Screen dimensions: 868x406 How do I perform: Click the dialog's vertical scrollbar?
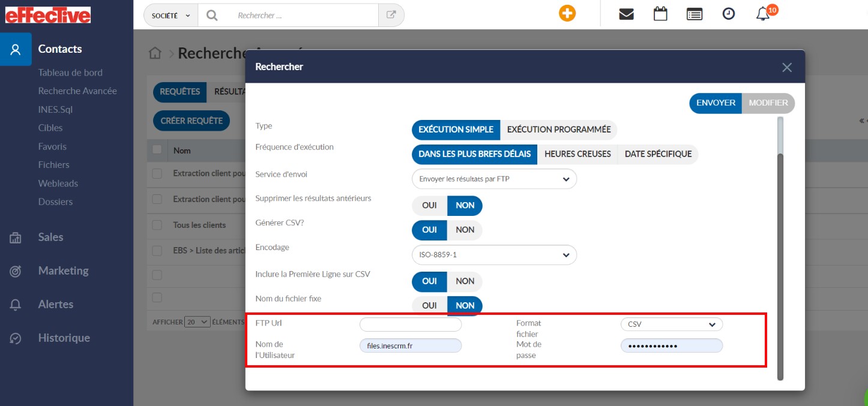pyautogui.click(x=780, y=264)
